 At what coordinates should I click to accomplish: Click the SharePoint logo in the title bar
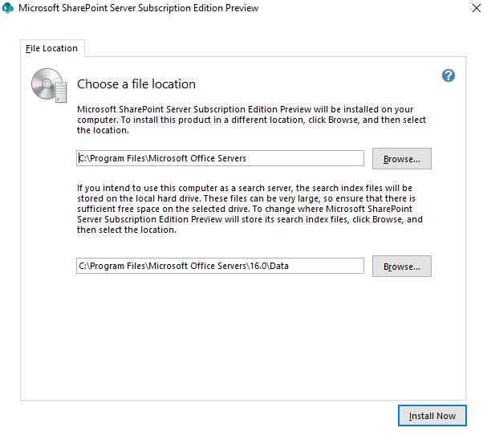[x=8, y=8]
